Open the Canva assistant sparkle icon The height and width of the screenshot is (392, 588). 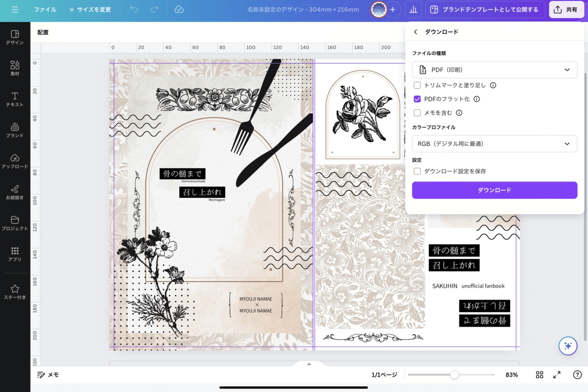[x=567, y=346]
